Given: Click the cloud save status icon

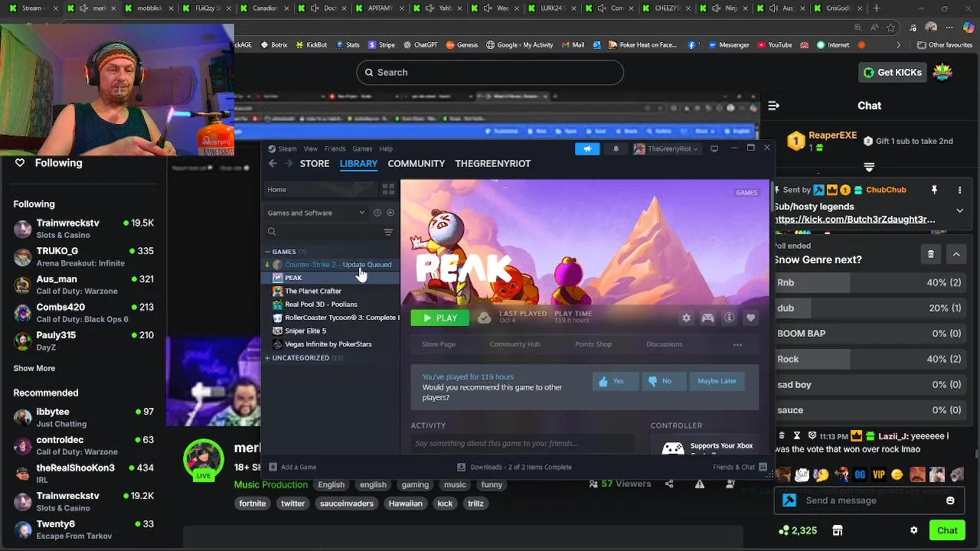Looking at the screenshot, I should 484,318.
